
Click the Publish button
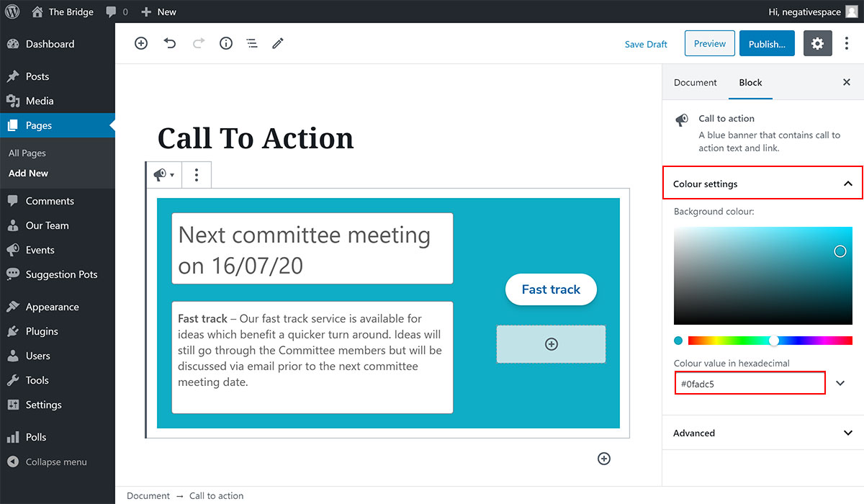[x=767, y=44]
